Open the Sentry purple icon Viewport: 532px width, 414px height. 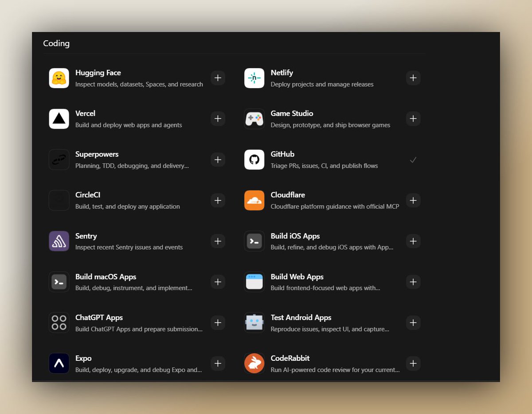[59, 241]
